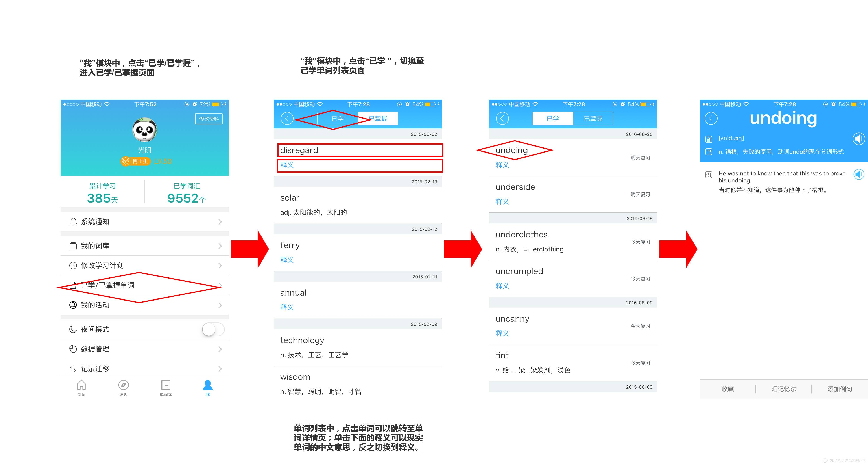Tap 添加例句 add example button

click(839, 389)
